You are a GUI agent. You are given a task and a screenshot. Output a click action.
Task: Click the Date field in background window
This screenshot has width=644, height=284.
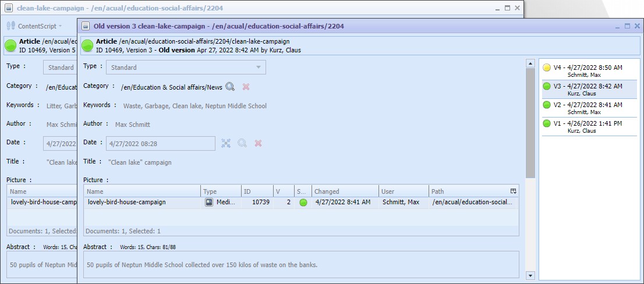[60, 144]
